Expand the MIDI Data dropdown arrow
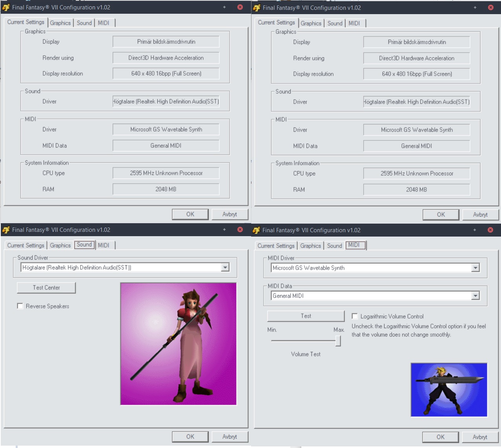Viewport: 501px width, 448px height. pyautogui.click(x=475, y=296)
